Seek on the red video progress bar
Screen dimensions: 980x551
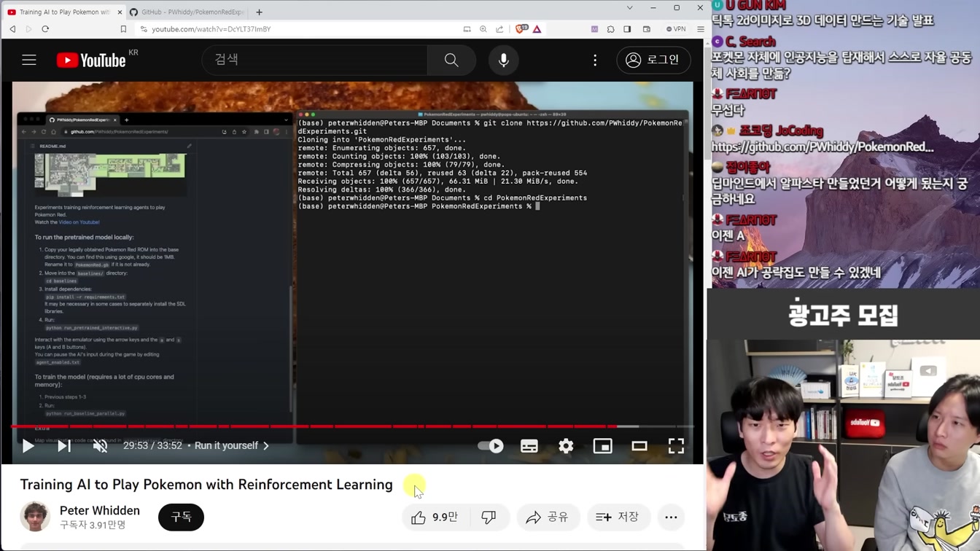coord(314,426)
